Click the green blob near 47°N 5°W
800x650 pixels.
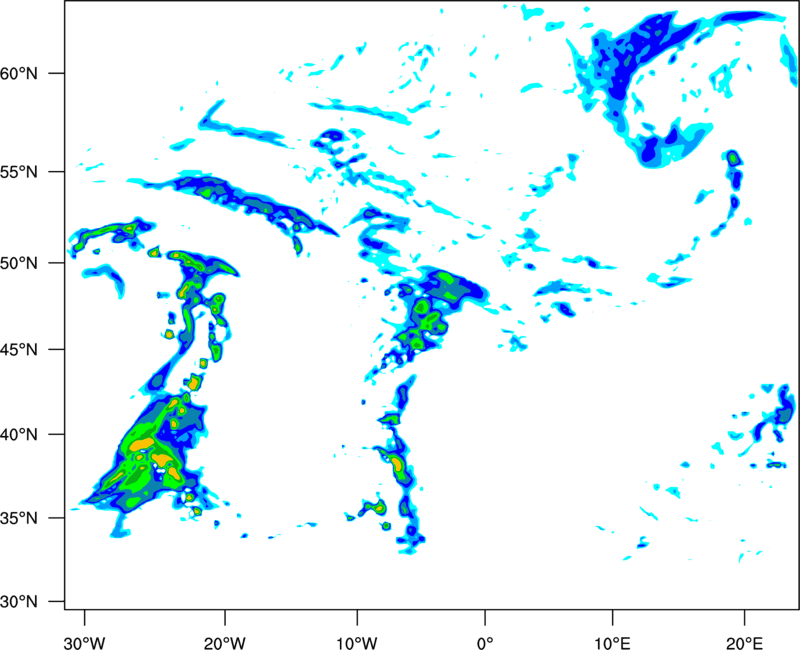421,307
